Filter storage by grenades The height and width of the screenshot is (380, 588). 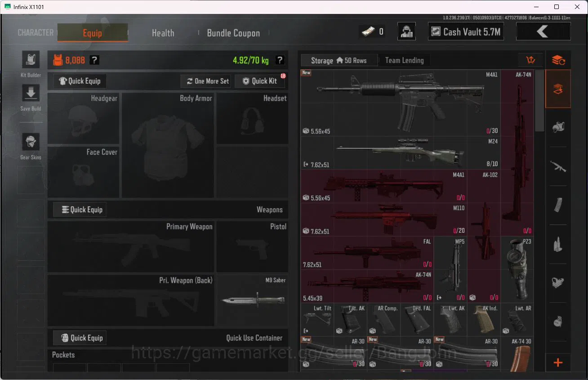[558, 322]
